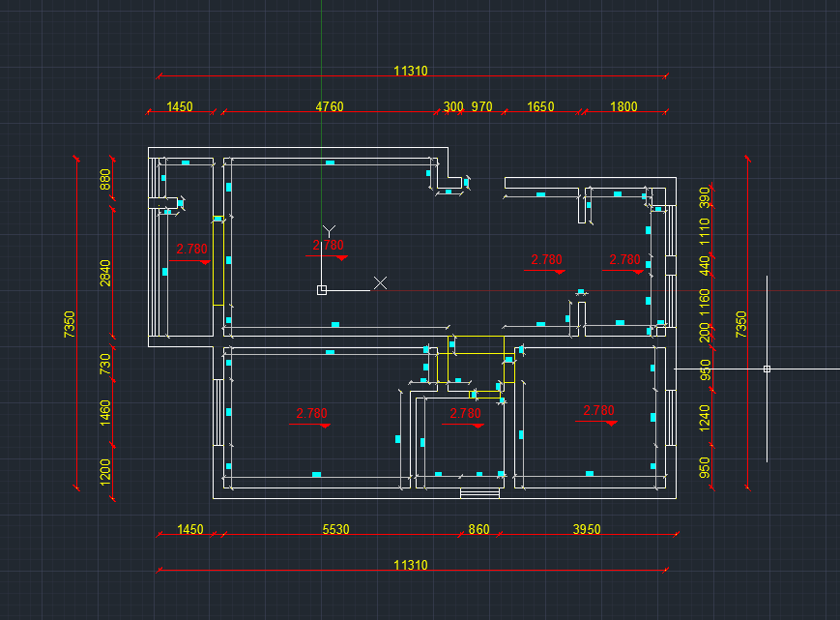Pick the 3950 dimension label
This screenshot has width=840, height=620.
[x=587, y=529]
